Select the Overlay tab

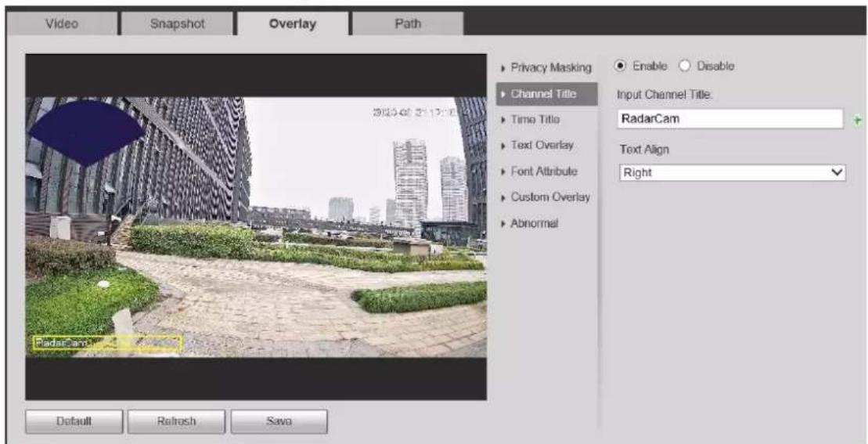(293, 23)
